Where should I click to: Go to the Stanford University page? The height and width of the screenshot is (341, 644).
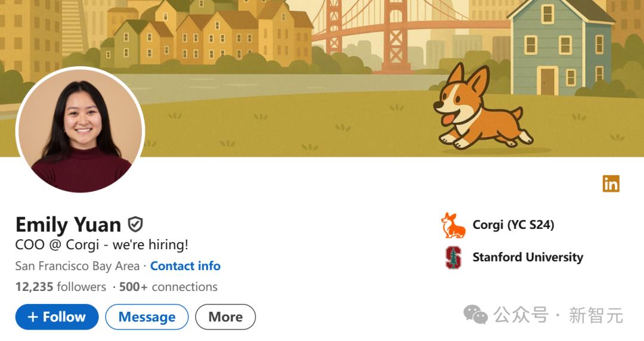tap(528, 258)
